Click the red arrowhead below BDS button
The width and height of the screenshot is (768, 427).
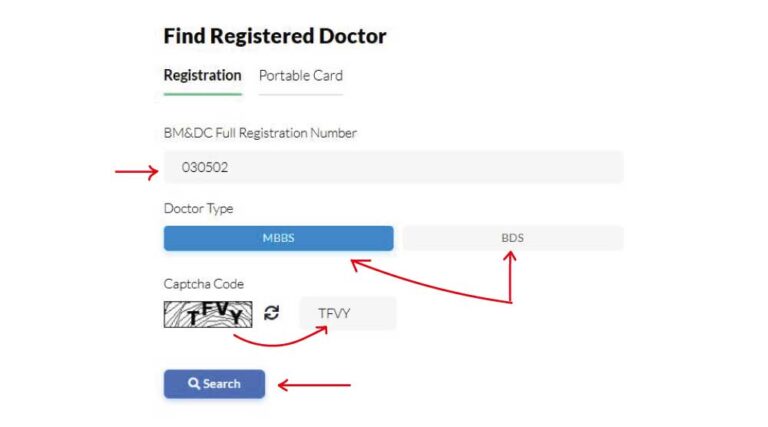tap(510, 258)
